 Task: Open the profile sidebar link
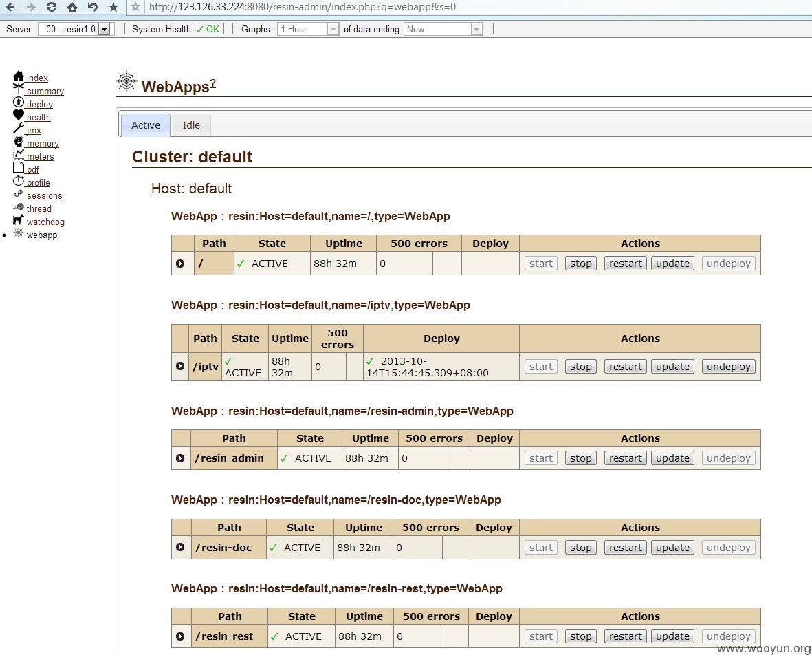(39, 182)
